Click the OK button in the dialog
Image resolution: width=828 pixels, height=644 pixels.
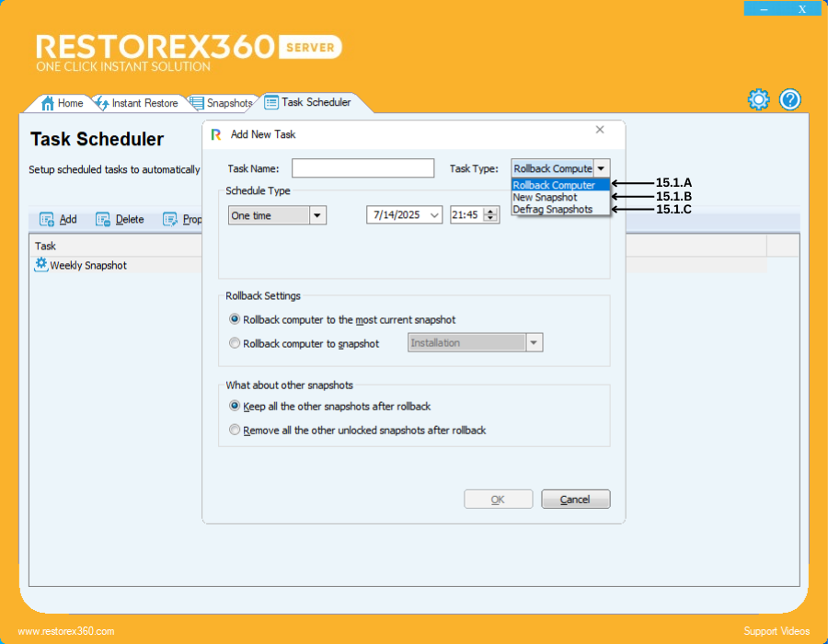[x=498, y=499]
